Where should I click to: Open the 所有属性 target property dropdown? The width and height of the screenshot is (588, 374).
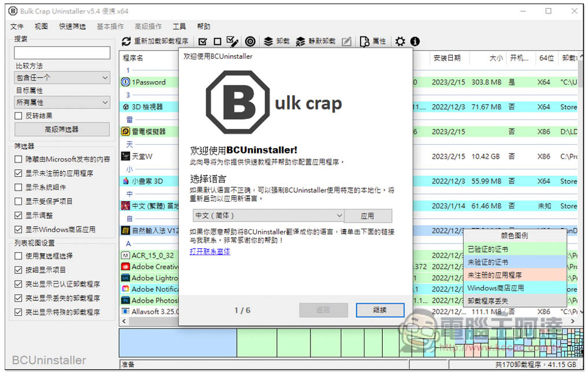(x=62, y=102)
